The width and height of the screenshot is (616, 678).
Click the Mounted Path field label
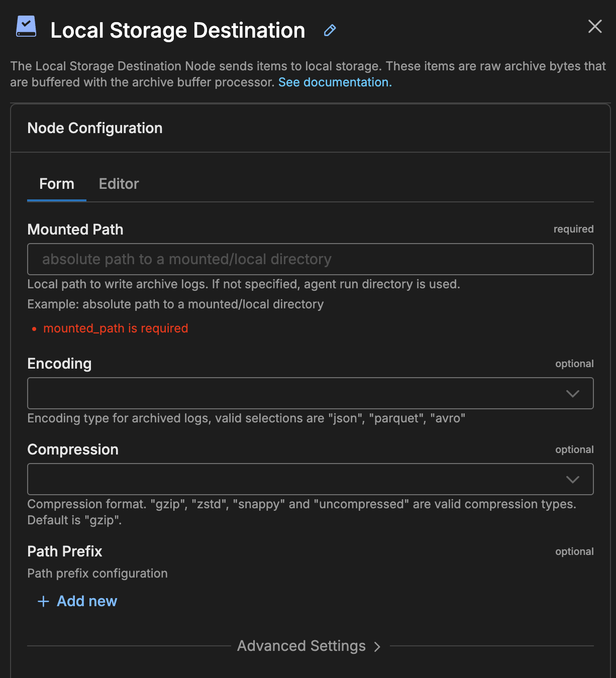click(75, 230)
